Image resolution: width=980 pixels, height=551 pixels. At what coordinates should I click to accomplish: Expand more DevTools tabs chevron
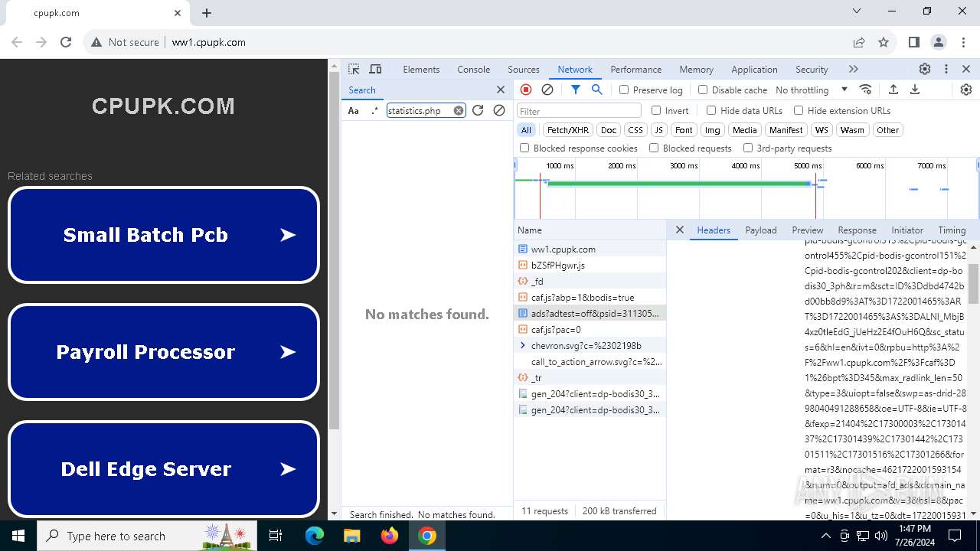854,69
